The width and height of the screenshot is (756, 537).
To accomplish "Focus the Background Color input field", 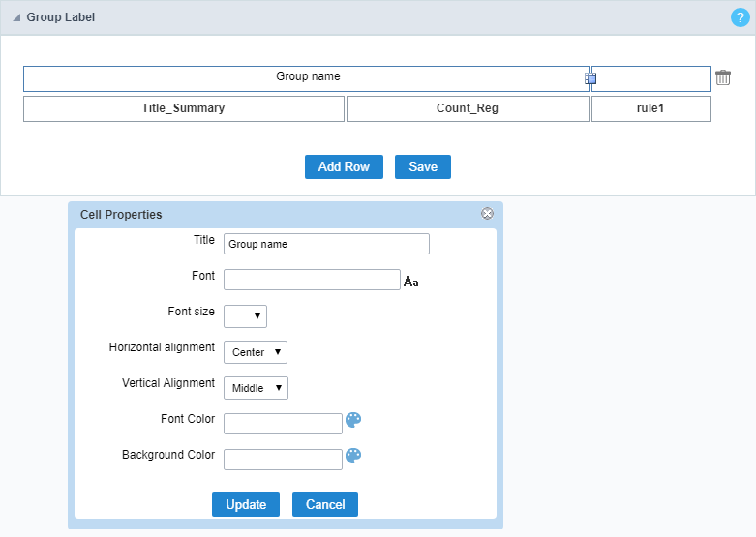I will [x=283, y=460].
